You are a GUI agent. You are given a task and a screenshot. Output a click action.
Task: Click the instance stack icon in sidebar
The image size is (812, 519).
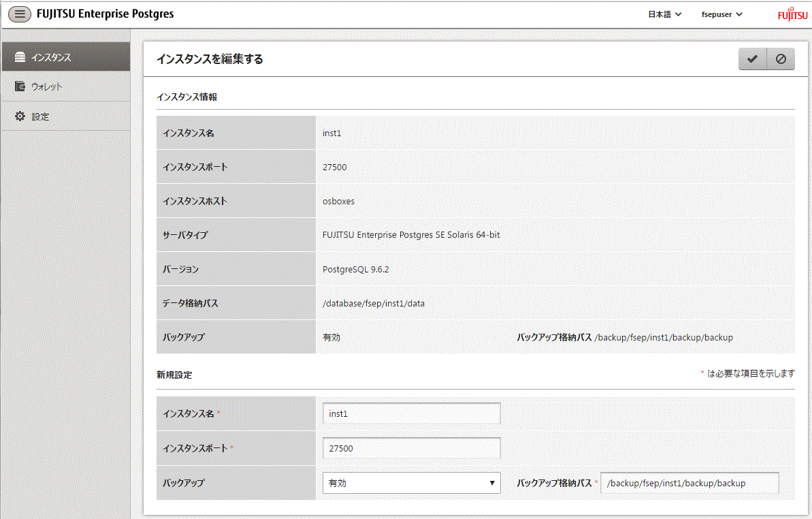pyautogui.click(x=20, y=57)
